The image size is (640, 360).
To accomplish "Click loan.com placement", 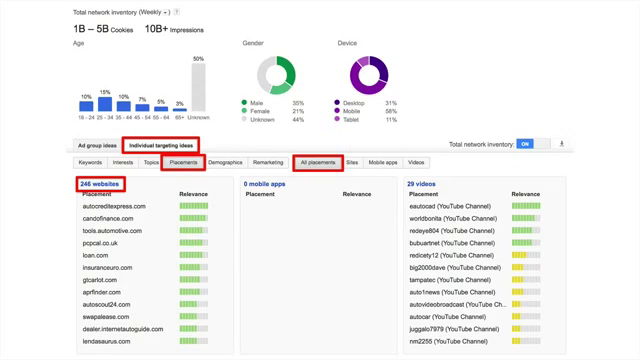I will [x=95, y=255].
